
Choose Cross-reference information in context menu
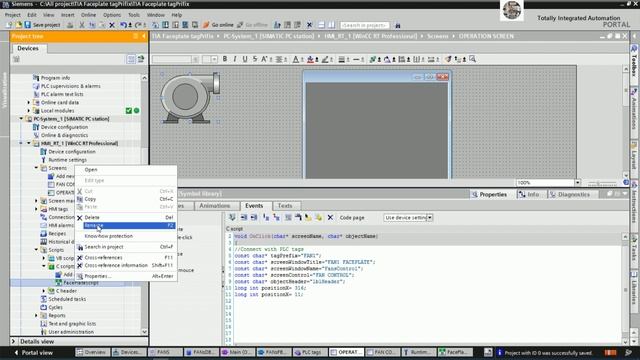(126, 265)
